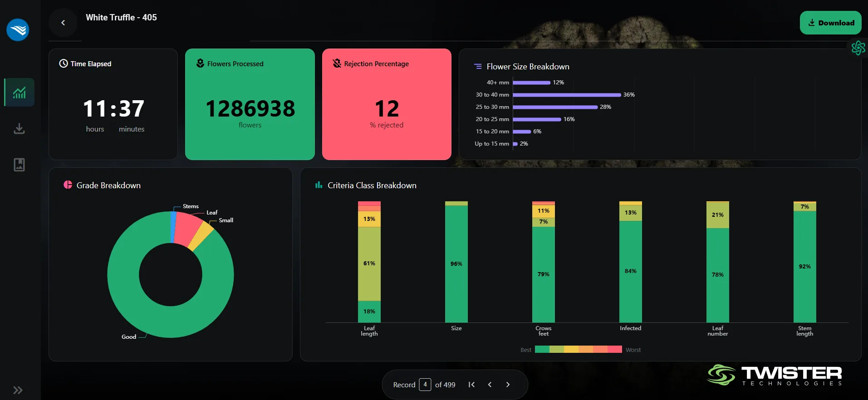This screenshot has height=400, width=868.
Task: Expand the sidebar with double-chevron
Action: click(x=18, y=390)
